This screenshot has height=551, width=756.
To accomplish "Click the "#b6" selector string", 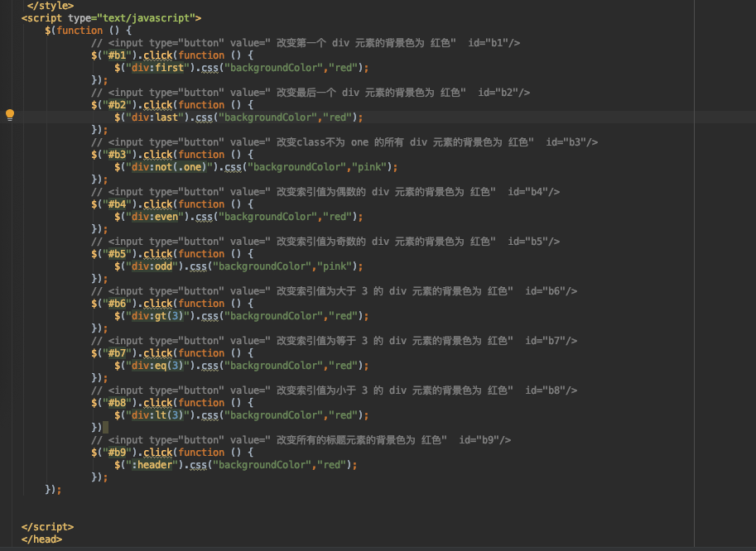I will coord(117,304).
